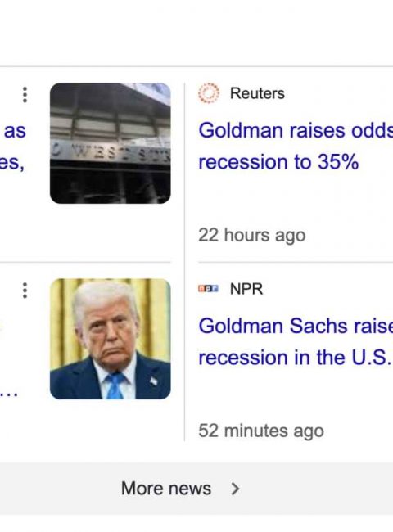Screen dimensions: 393x532
Task: Click the gray More news bar background
Action: click(x=196, y=489)
